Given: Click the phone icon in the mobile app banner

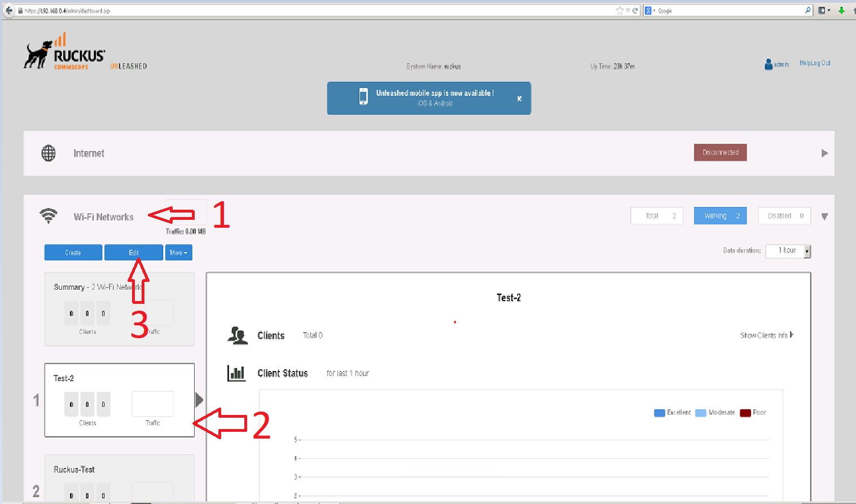Looking at the screenshot, I should (363, 96).
